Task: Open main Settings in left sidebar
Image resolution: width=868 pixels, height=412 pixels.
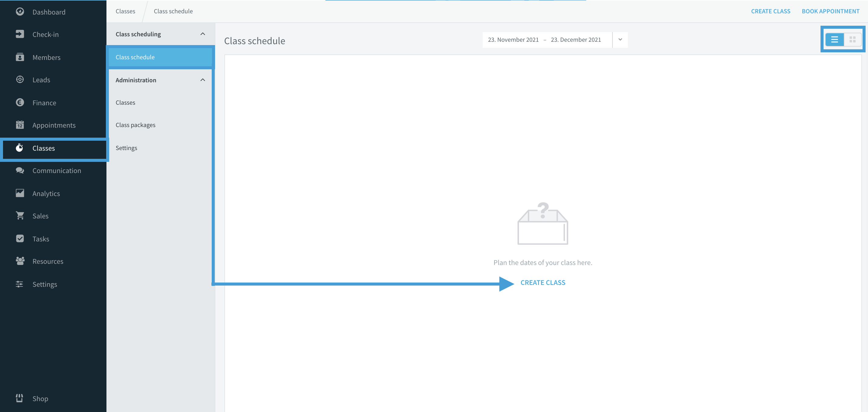Action: pyautogui.click(x=45, y=284)
